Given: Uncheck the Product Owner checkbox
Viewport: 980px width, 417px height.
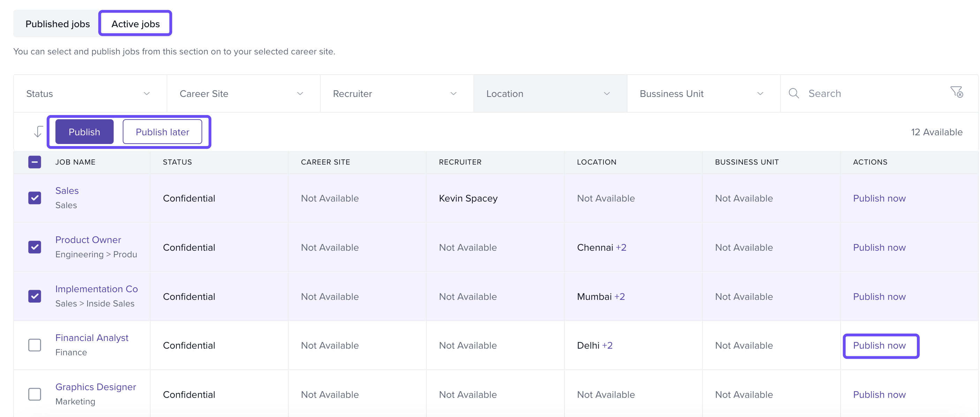Looking at the screenshot, I should click(x=35, y=247).
